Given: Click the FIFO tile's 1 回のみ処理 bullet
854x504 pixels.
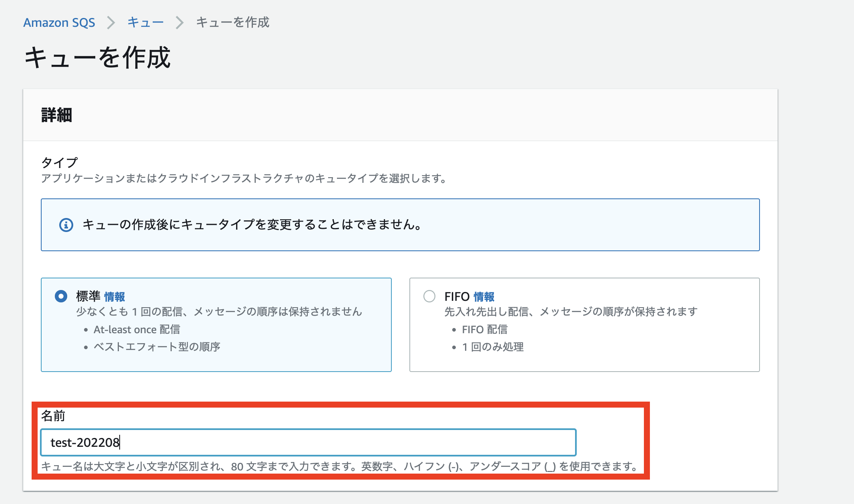Looking at the screenshot, I should point(493,347).
